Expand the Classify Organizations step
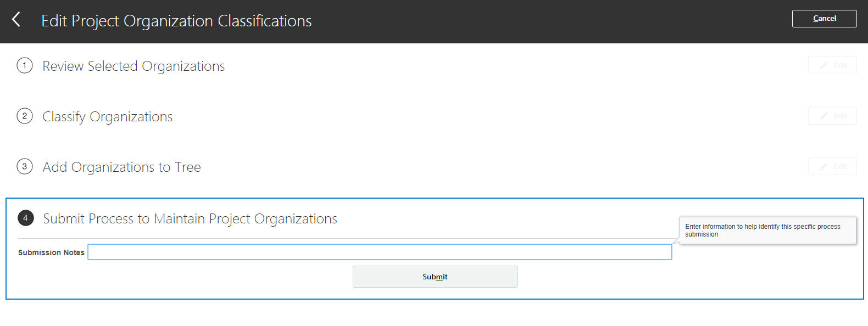This screenshot has width=868, height=326. [108, 117]
